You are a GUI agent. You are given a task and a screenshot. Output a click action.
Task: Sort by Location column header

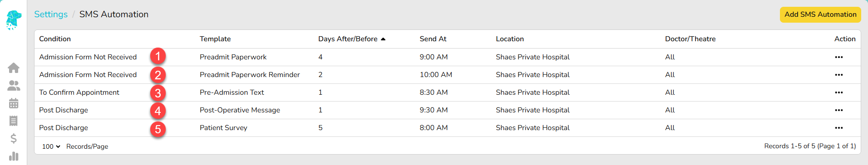pos(510,39)
